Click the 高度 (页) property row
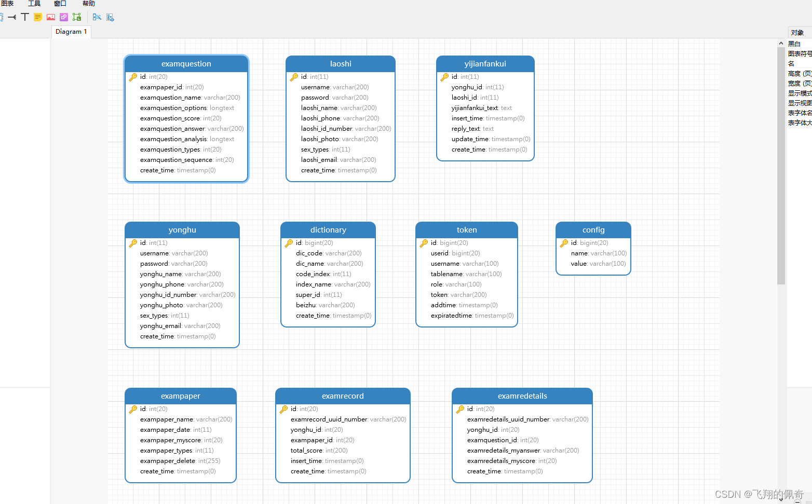The height and width of the screenshot is (504, 812). 800,74
